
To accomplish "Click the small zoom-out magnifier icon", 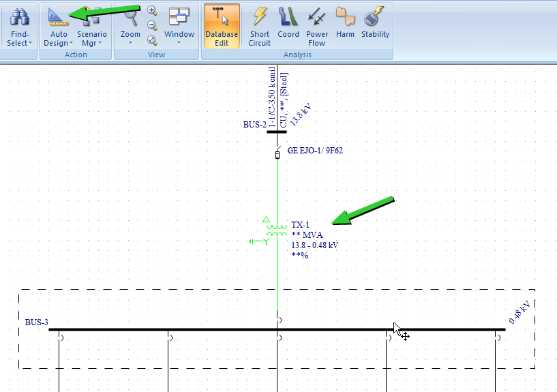I will pyautogui.click(x=152, y=26).
